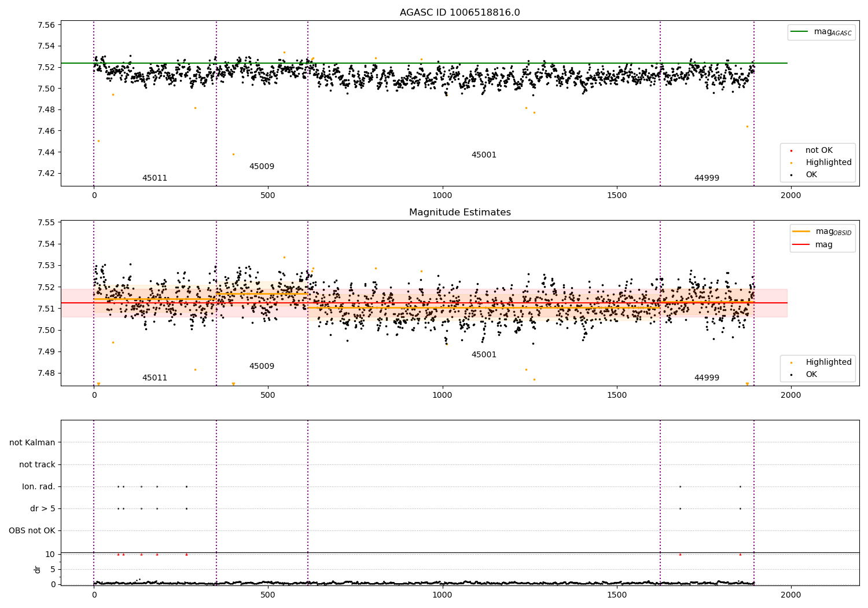Click the 'AGASC ID 1006518816.0' plot title

click(459, 13)
